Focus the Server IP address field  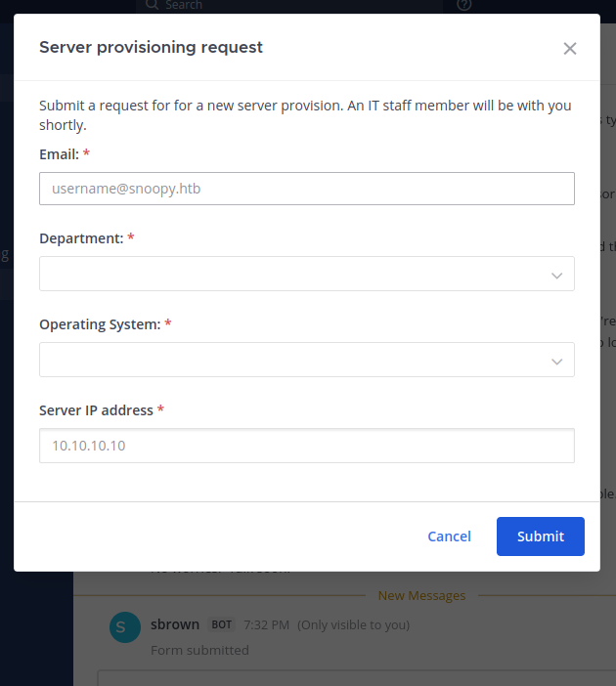[x=307, y=446]
